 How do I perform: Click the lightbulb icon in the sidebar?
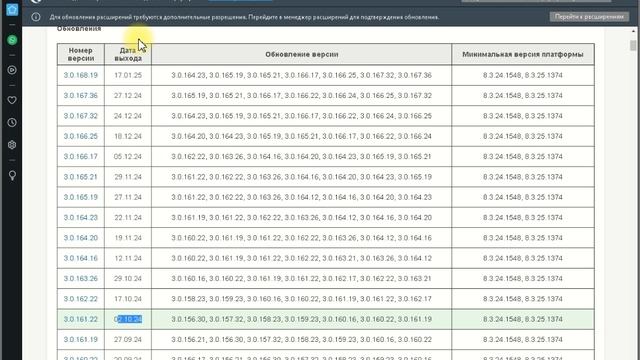[x=12, y=176]
